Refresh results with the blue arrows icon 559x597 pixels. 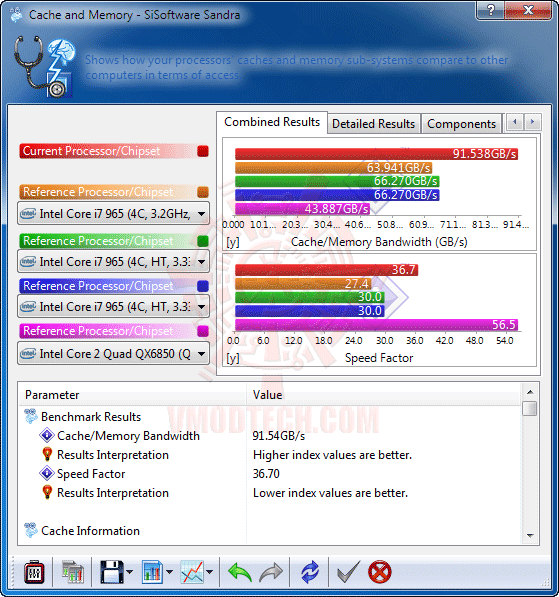pyautogui.click(x=310, y=572)
